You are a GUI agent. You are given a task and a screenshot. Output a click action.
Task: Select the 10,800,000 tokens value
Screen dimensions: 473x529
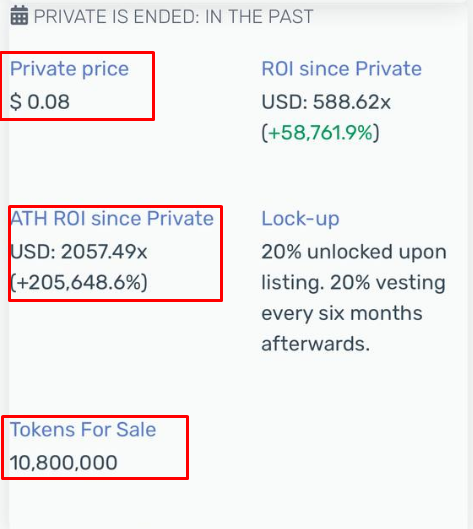[x=63, y=462]
